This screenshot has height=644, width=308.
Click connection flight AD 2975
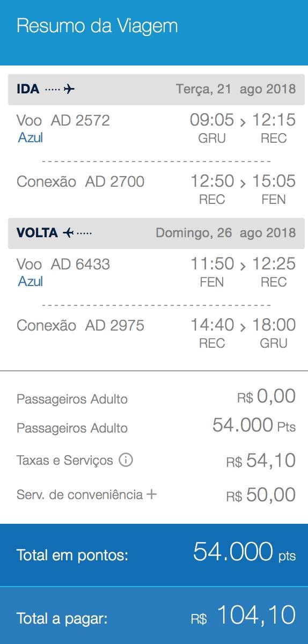tap(115, 325)
